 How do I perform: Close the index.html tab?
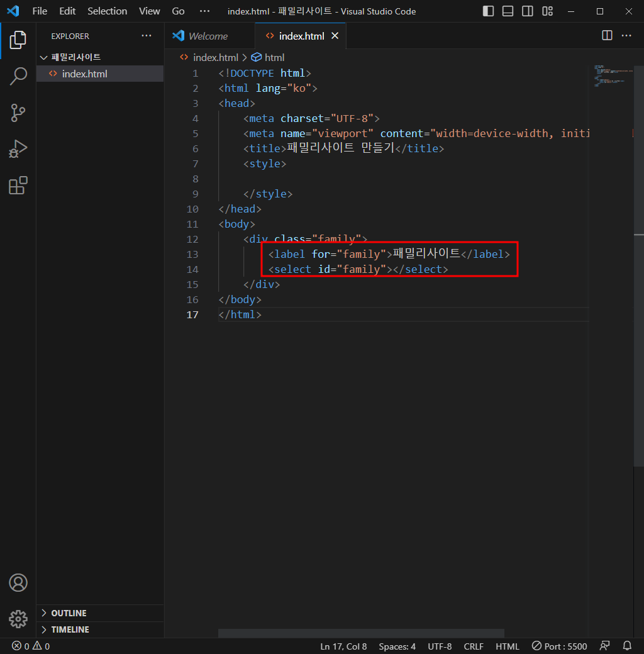pyautogui.click(x=335, y=36)
